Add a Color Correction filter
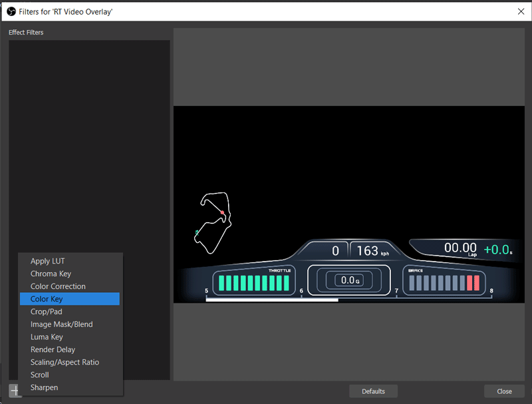 coord(58,286)
